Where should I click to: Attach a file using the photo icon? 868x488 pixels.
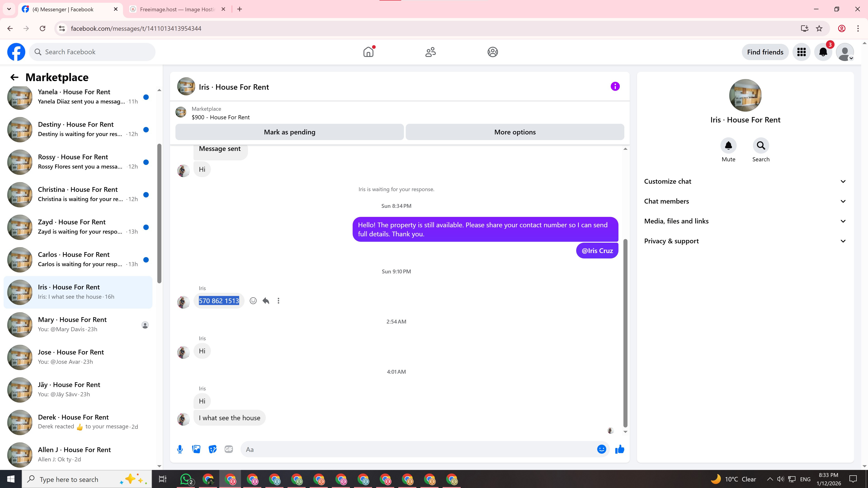pos(196,449)
